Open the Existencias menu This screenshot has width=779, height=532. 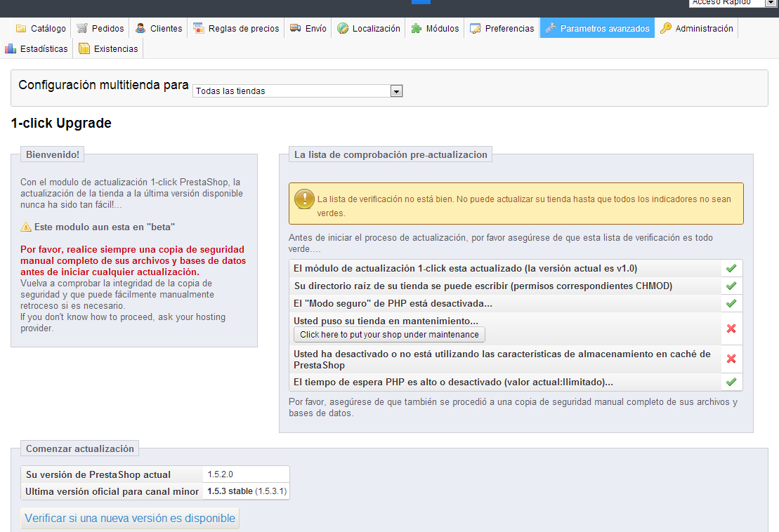[108, 48]
